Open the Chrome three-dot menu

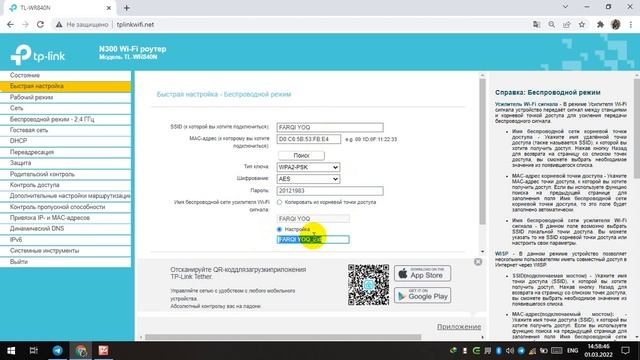tap(631, 24)
